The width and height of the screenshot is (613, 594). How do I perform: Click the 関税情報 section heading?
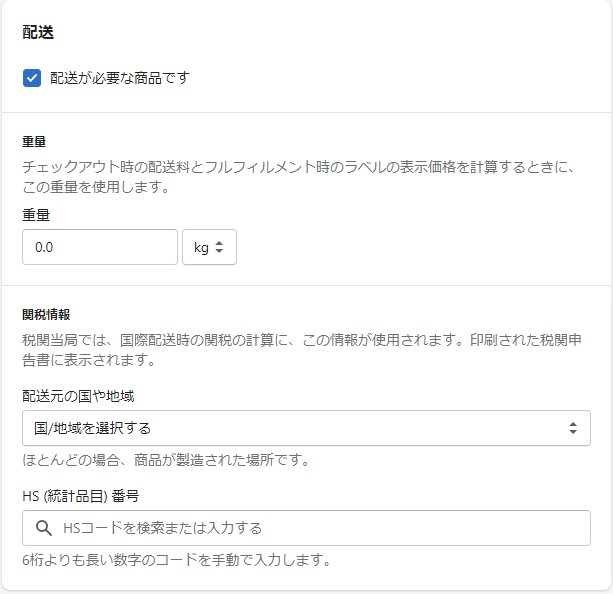click(46, 314)
